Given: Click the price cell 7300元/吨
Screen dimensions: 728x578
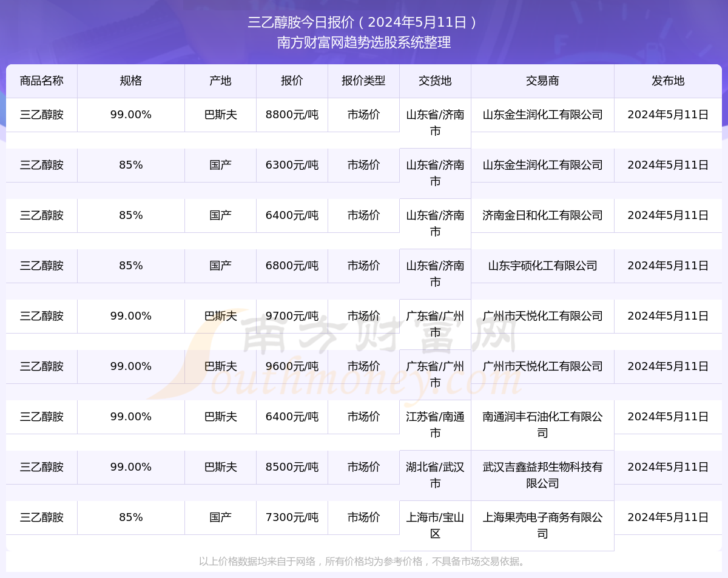Looking at the screenshot, I should point(292,517).
